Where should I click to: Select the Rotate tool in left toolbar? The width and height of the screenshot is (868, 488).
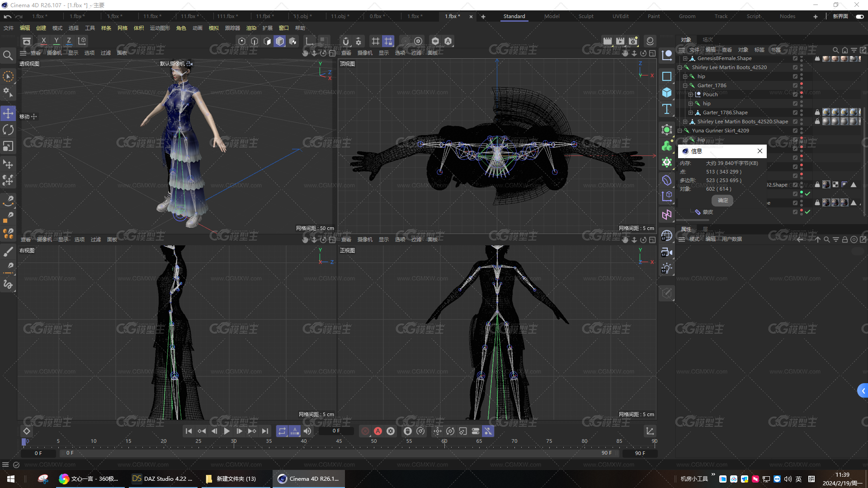tap(8, 130)
